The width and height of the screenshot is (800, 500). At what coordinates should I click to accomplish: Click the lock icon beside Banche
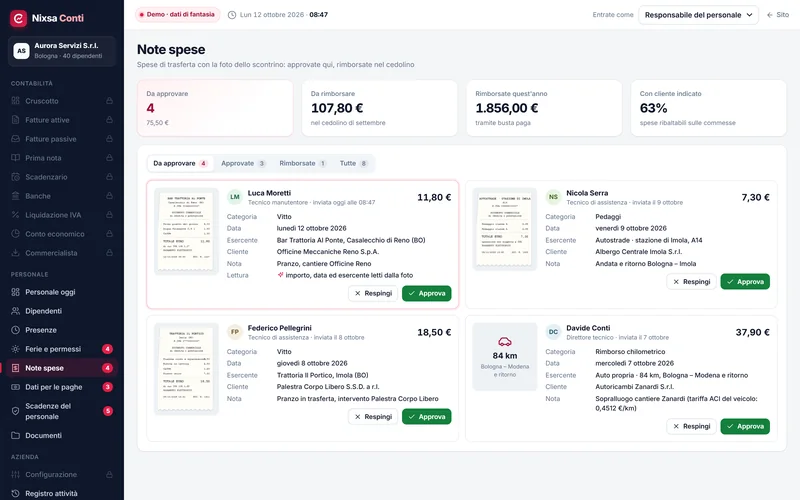pos(109,196)
